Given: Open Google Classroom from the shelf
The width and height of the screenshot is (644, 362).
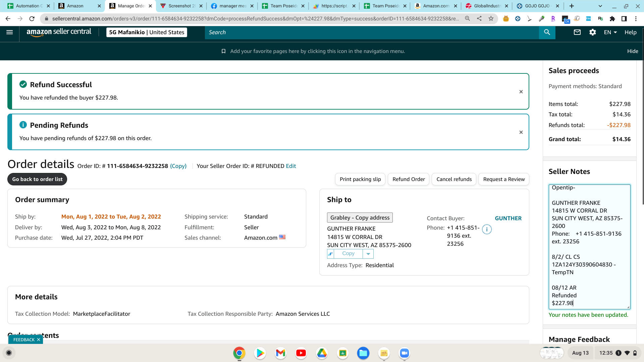Looking at the screenshot, I should 342,353.
